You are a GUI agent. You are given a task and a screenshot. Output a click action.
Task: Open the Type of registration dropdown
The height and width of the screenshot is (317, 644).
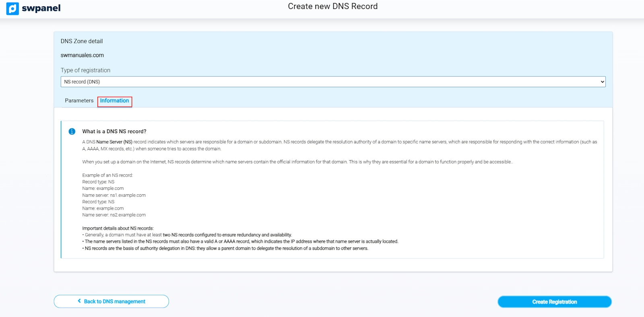(332, 82)
